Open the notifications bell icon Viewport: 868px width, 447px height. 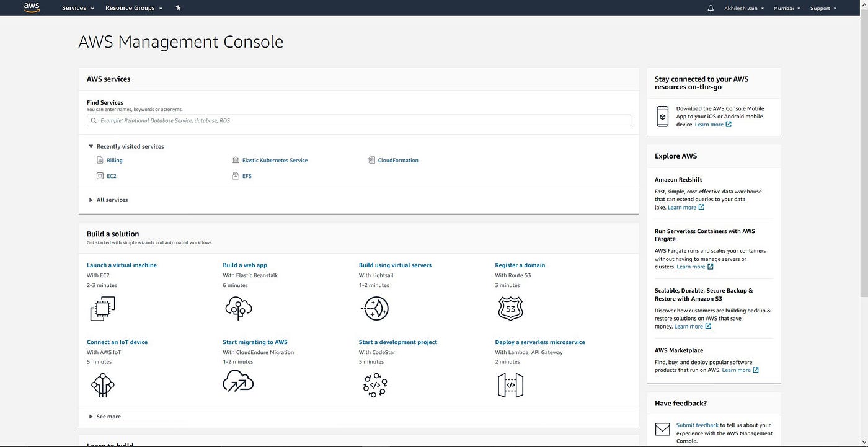[711, 8]
